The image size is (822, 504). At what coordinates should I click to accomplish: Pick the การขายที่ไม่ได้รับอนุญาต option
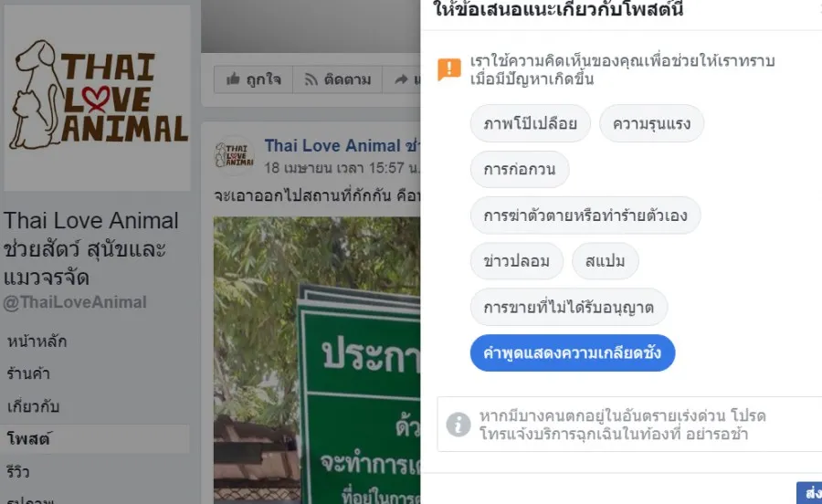click(x=569, y=307)
